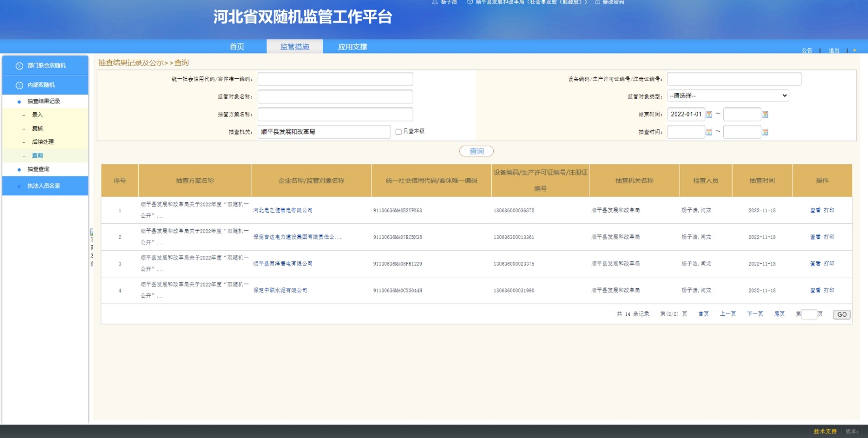868x438 pixels.
Task: Open calendar for 结束时间 end date
Action: pos(765,115)
